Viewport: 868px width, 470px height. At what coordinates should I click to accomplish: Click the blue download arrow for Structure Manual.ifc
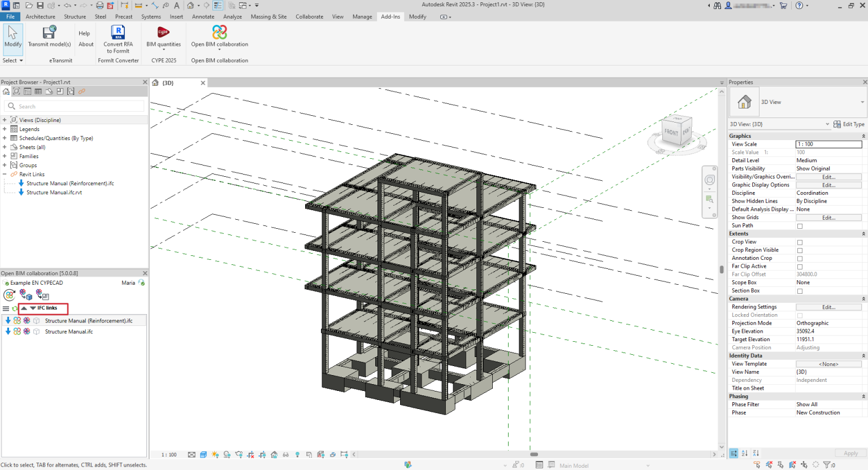click(x=7, y=332)
